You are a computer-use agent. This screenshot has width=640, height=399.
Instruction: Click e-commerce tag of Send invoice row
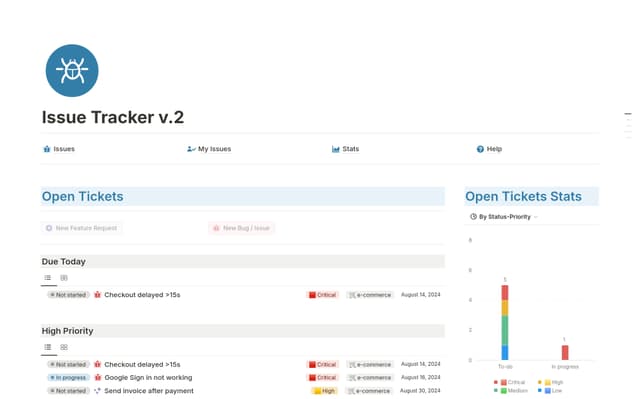coord(370,391)
